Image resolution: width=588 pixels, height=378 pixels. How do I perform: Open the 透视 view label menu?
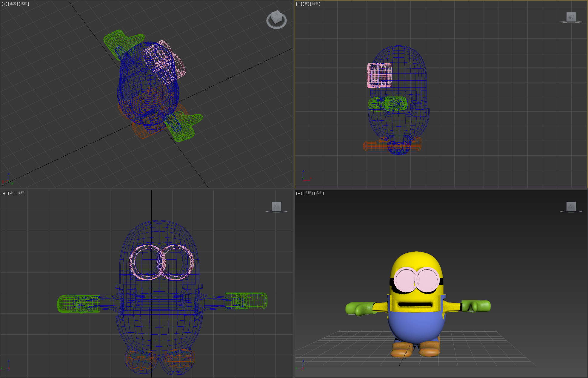point(308,193)
